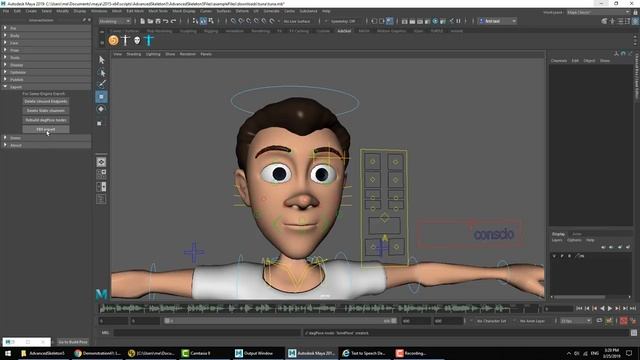
Task: Expand the Publish section
Action: 46,80
